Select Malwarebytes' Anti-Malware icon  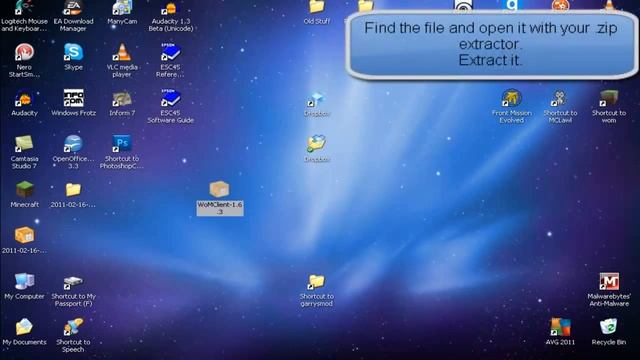click(x=609, y=282)
